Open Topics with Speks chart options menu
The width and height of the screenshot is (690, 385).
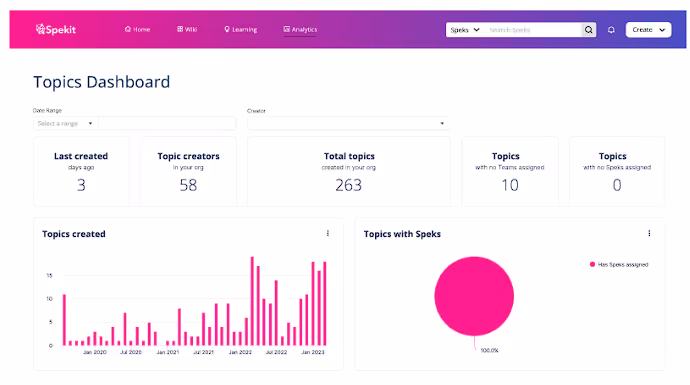click(x=649, y=234)
